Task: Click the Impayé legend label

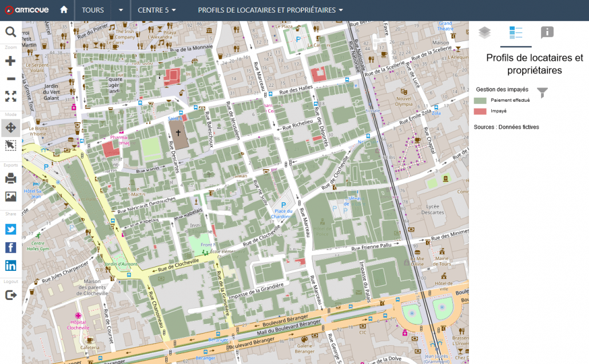Action: 499,111
